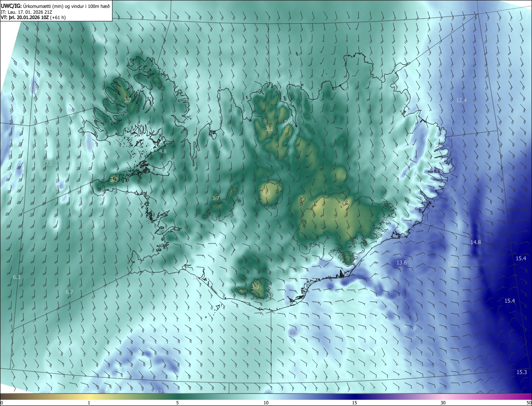Click the 50 tick label on the color scale
The height and width of the screenshot is (406, 532).
click(529, 403)
